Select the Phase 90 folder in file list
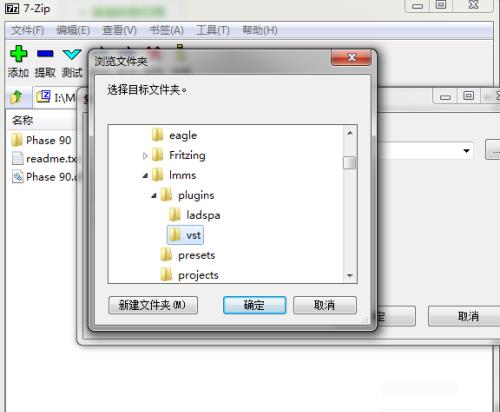Screen dimensions: 500x412 [x=41, y=140]
